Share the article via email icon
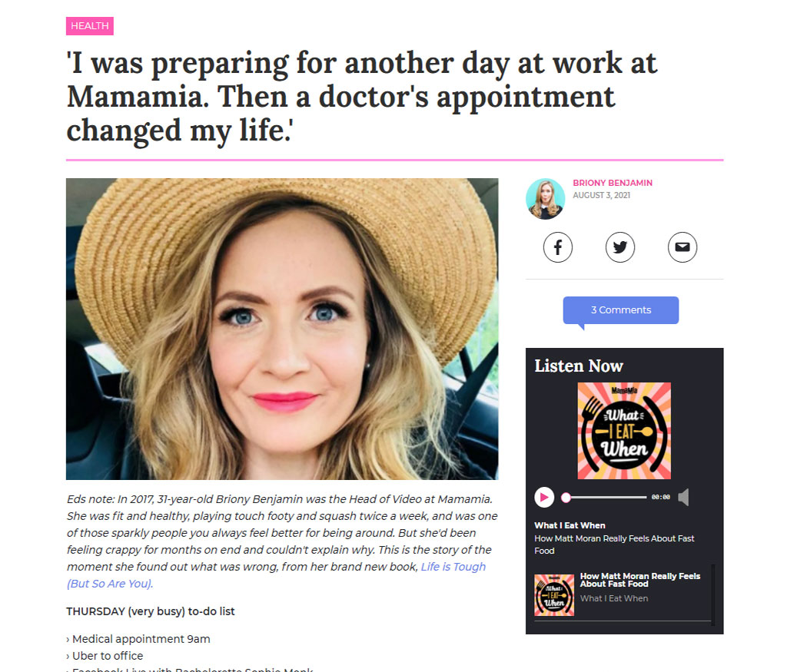797x672 pixels. (682, 247)
